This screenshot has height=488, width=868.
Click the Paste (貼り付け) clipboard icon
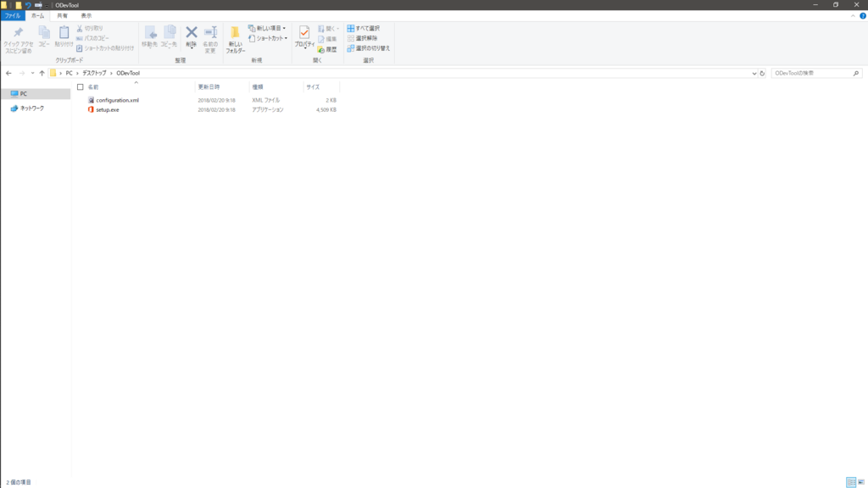tap(64, 33)
